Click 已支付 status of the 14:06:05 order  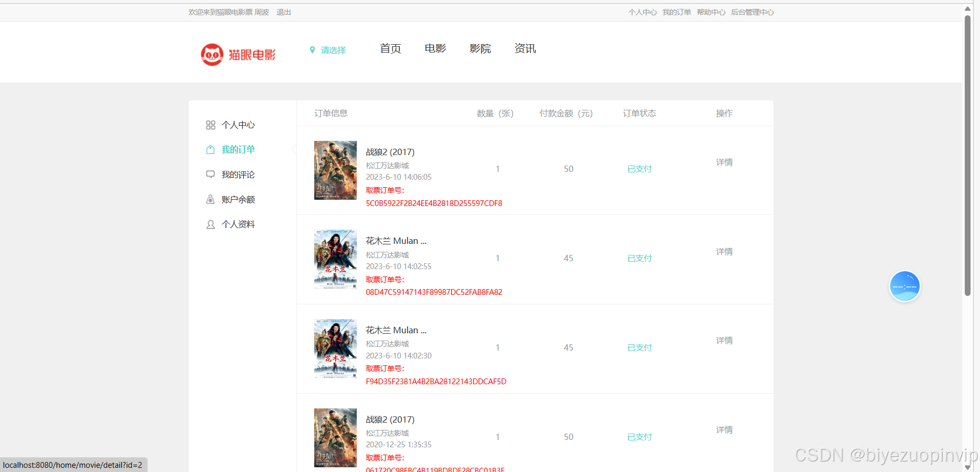click(639, 169)
